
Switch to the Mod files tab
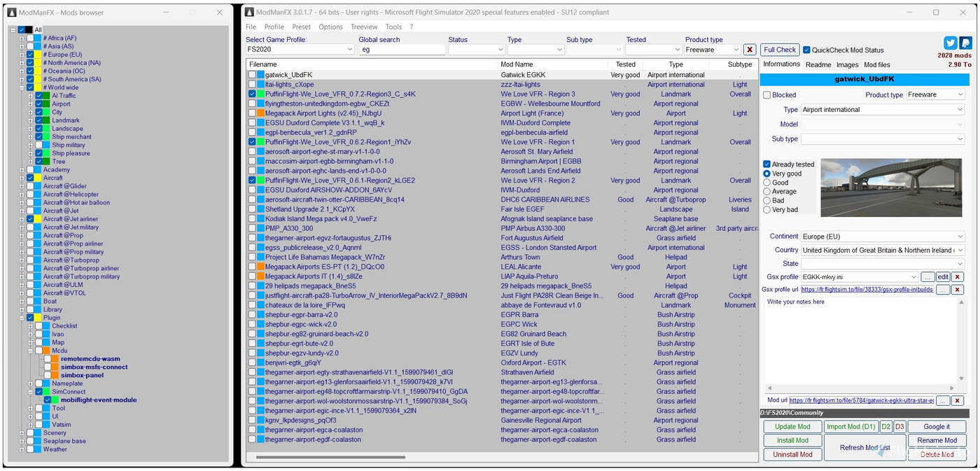pos(877,64)
